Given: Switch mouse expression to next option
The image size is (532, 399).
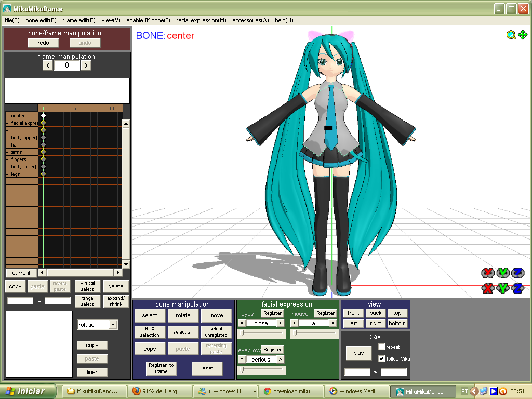Looking at the screenshot, I should pos(332,323).
